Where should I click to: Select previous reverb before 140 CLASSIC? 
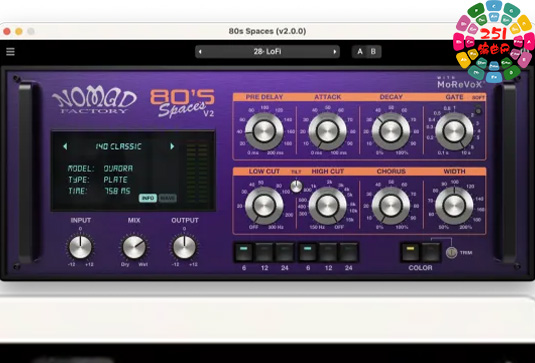pyautogui.click(x=65, y=146)
